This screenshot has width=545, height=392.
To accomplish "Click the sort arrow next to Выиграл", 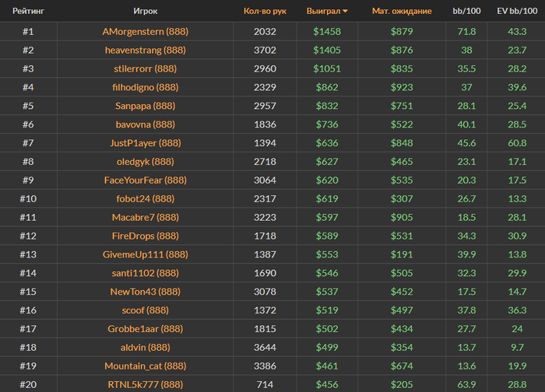I will coord(345,12).
